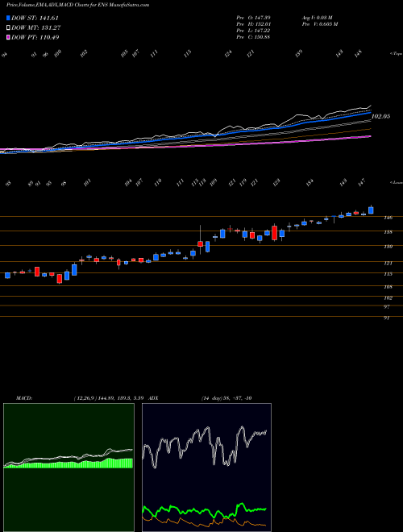The width and height of the screenshot is (403, 532).
Task: Open the ADX indicator chart panel
Action: [x=206, y=468]
